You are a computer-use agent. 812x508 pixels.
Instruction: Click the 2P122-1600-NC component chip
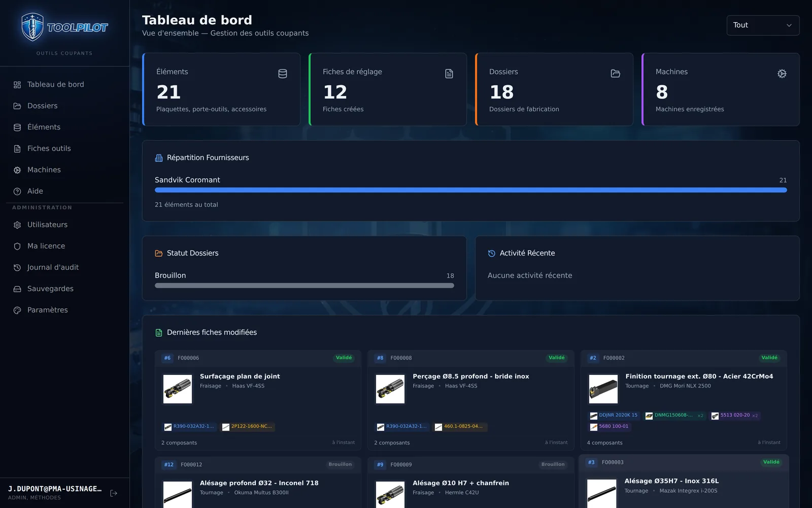coord(248,427)
